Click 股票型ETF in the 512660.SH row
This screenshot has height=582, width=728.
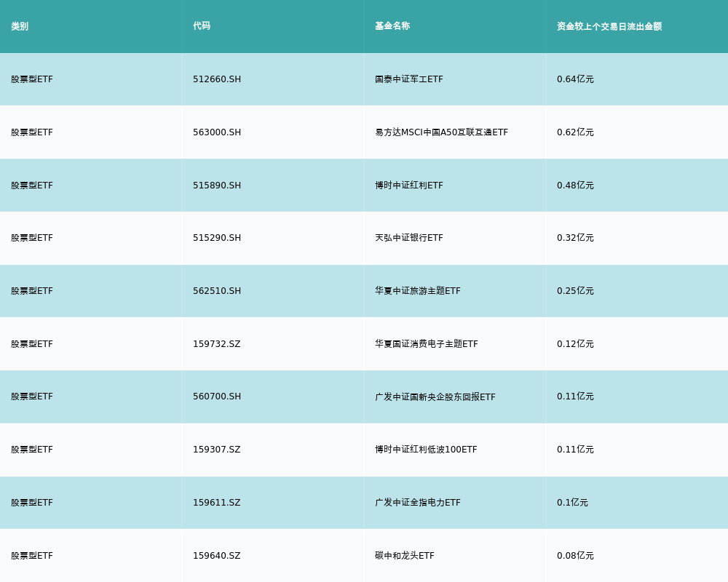click(x=32, y=79)
